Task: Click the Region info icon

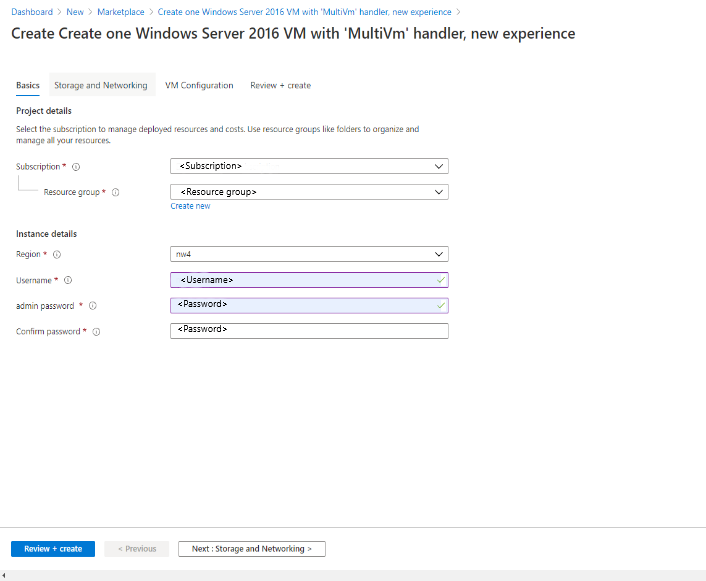Action: pos(57,254)
